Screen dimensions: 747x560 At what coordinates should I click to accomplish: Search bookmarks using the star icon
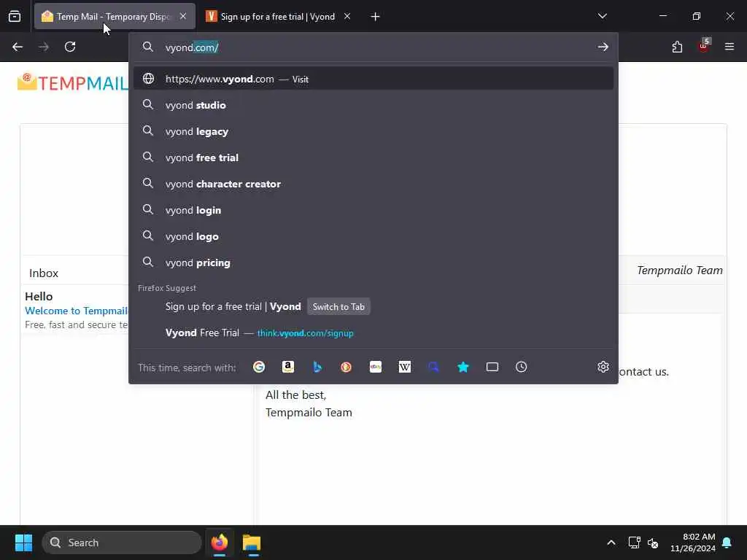(x=463, y=367)
